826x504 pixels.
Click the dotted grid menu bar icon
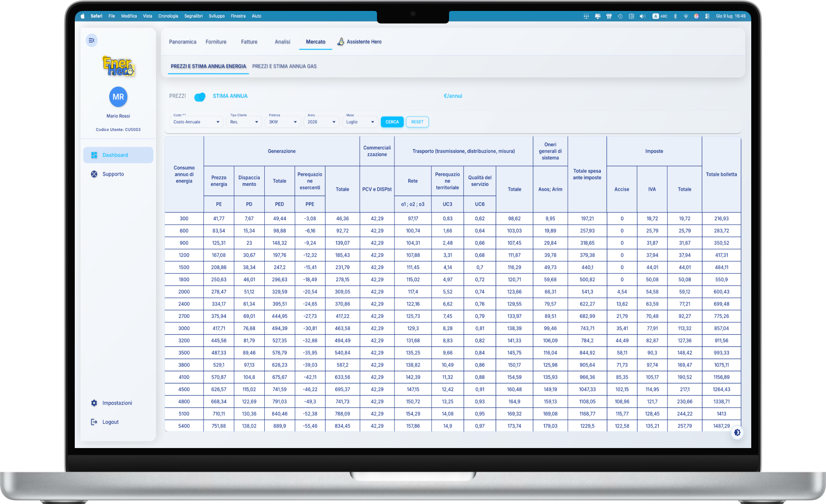click(586, 16)
